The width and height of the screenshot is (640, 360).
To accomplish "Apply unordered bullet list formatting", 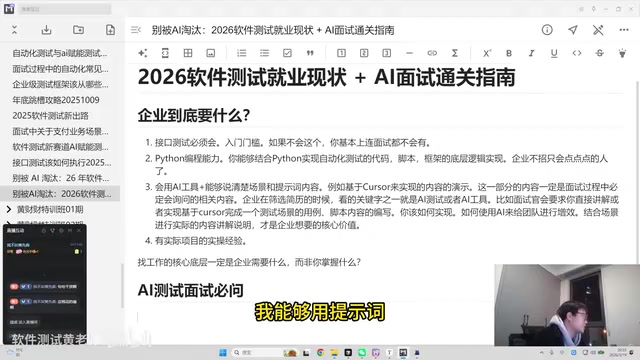I will point(264,53).
